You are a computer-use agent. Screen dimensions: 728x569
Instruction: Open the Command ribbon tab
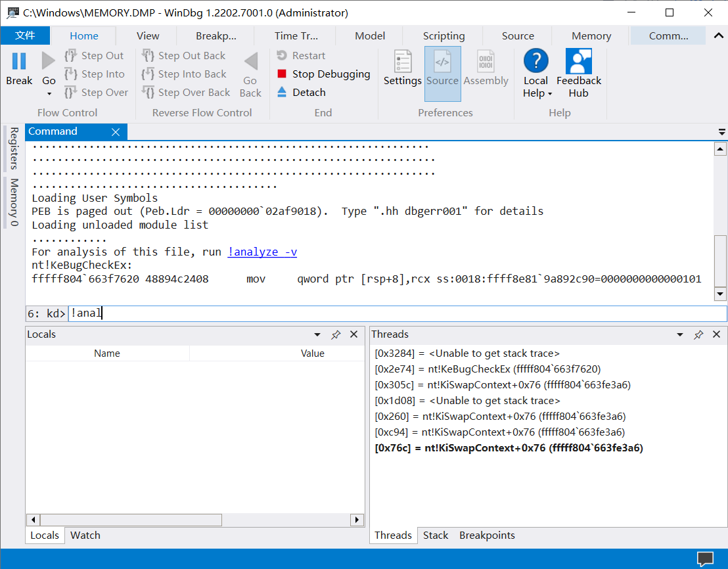668,35
